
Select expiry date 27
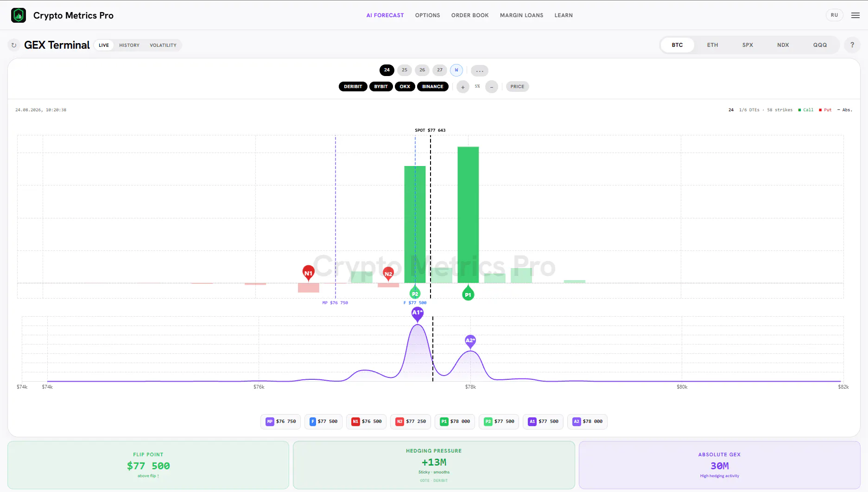coord(440,70)
